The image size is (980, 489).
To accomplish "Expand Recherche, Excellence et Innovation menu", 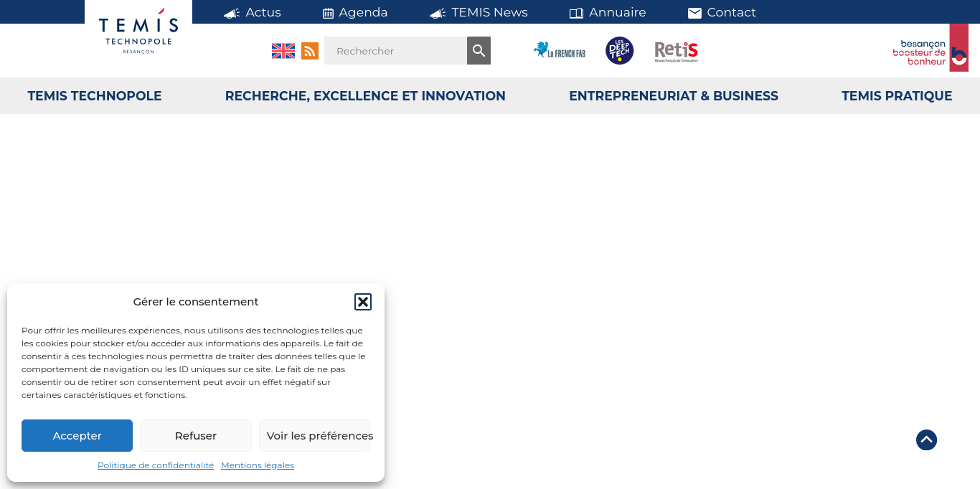I will tap(365, 96).
